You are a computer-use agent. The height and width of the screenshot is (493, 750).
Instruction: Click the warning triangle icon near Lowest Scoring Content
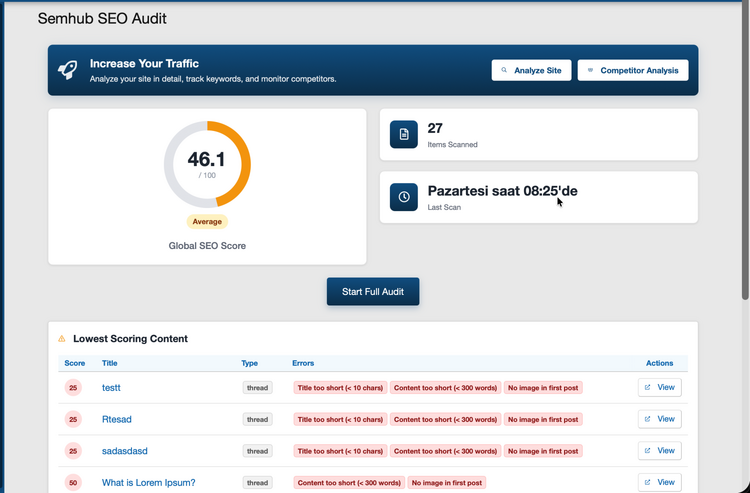click(62, 339)
